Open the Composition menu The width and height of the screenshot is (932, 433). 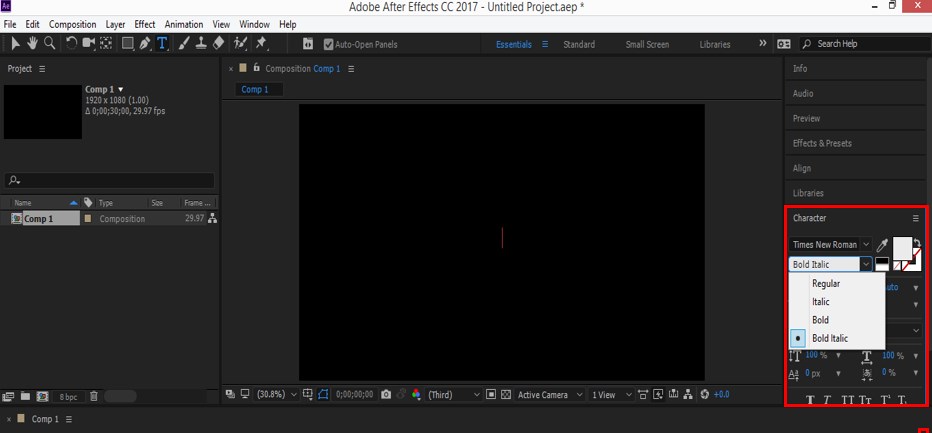pyautogui.click(x=73, y=24)
